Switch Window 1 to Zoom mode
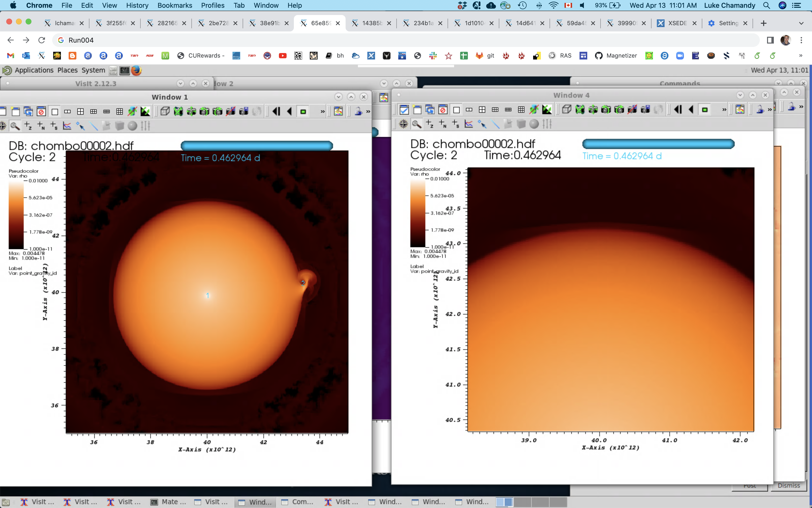This screenshot has width=812, height=508. pyautogui.click(x=15, y=126)
